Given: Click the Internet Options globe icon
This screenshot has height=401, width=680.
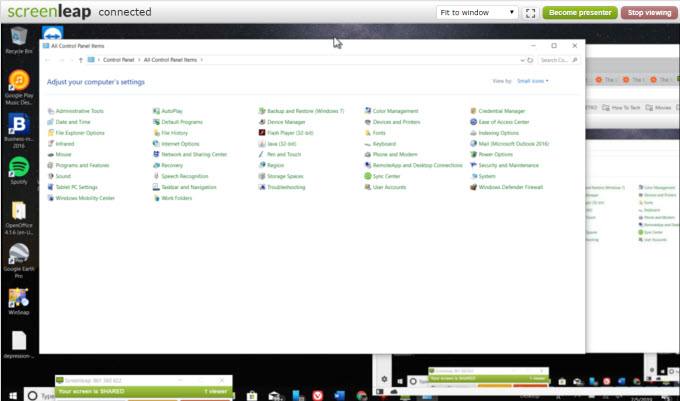Looking at the screenshot, I should pyautogui.click(x=157, y=143).
